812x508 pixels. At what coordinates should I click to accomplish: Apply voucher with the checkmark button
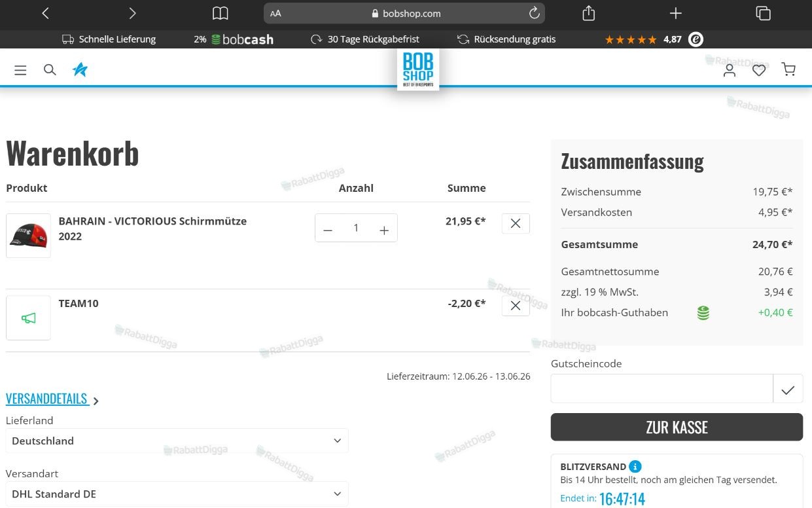[x=788, y=389]
